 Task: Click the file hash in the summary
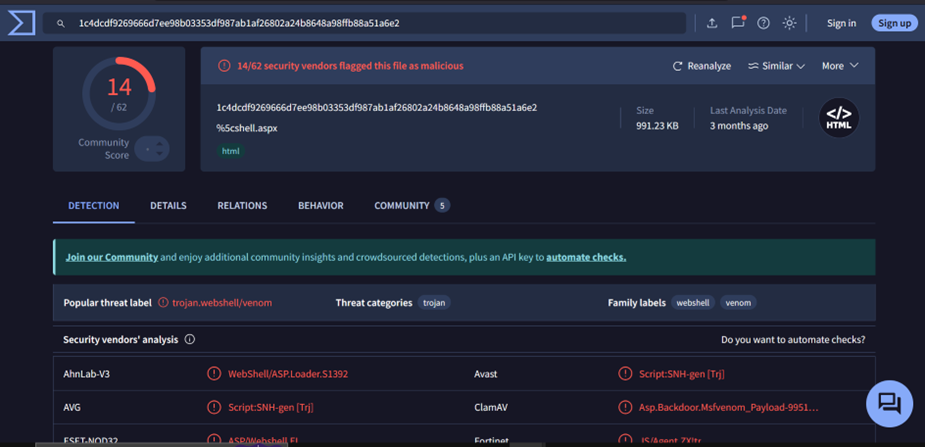point(376,108)
